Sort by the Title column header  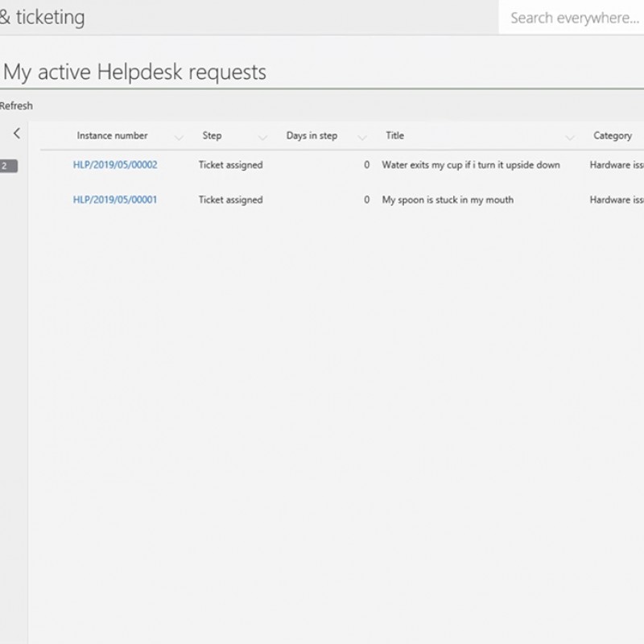[394, 136]
